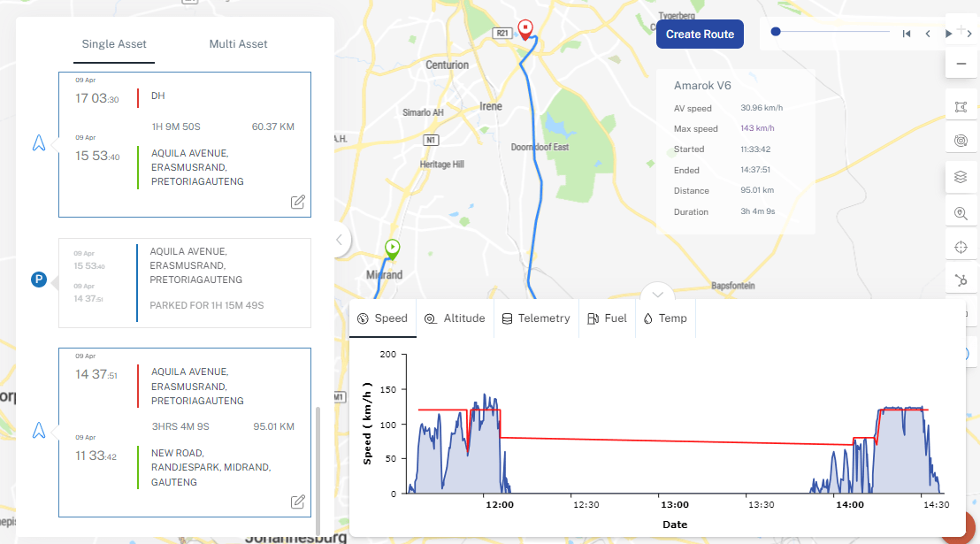Click the route playback slider handle

tap(776, 32)
